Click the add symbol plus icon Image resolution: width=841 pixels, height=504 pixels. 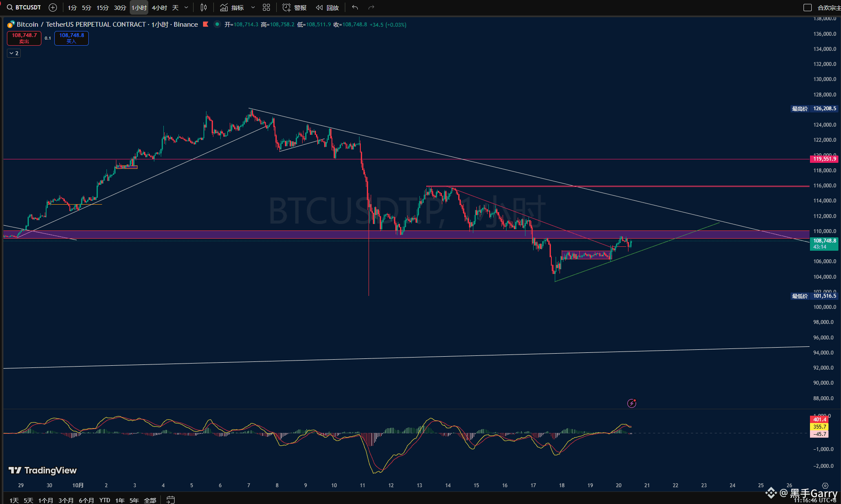pos(53,7)
